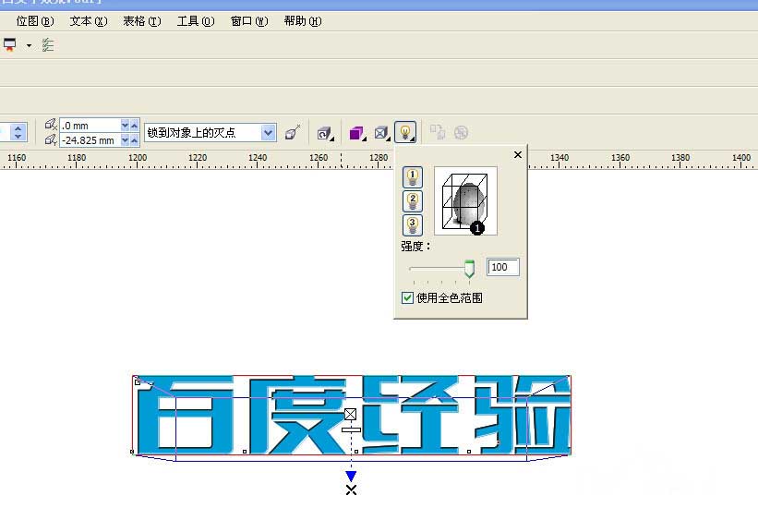The height and width of the screenshot is (532, 758).
Task: Decrease vanishing point Y value
Action: [x=126, y=140]
